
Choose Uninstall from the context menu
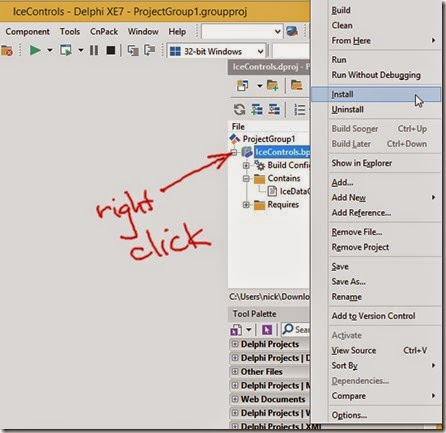point(376,109)
